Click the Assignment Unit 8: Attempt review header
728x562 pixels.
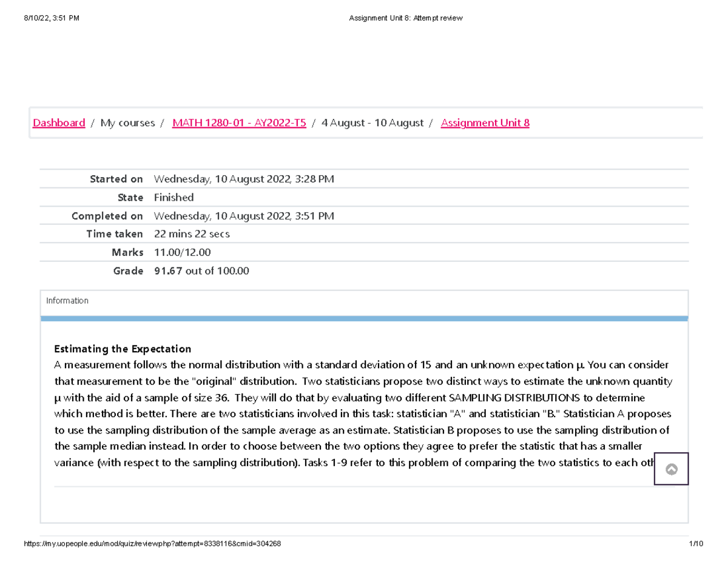[x=406, y=18]
